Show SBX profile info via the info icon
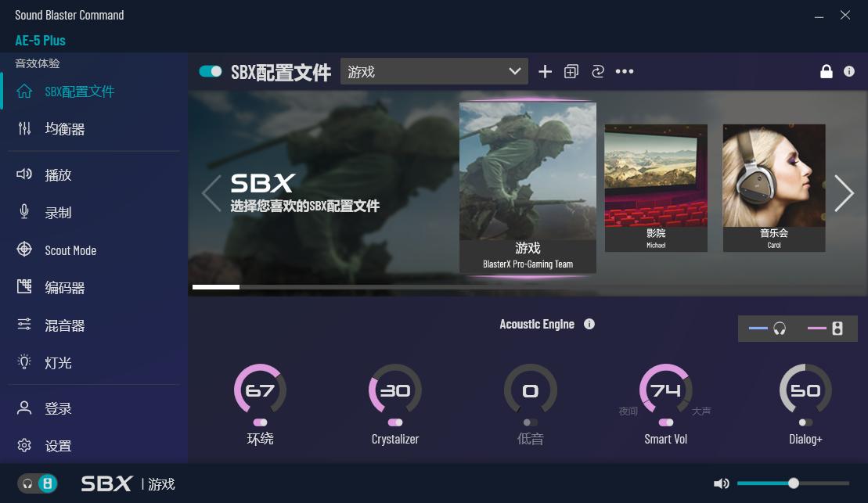Screen dimensions: 868x503 [x=848, y=71]
